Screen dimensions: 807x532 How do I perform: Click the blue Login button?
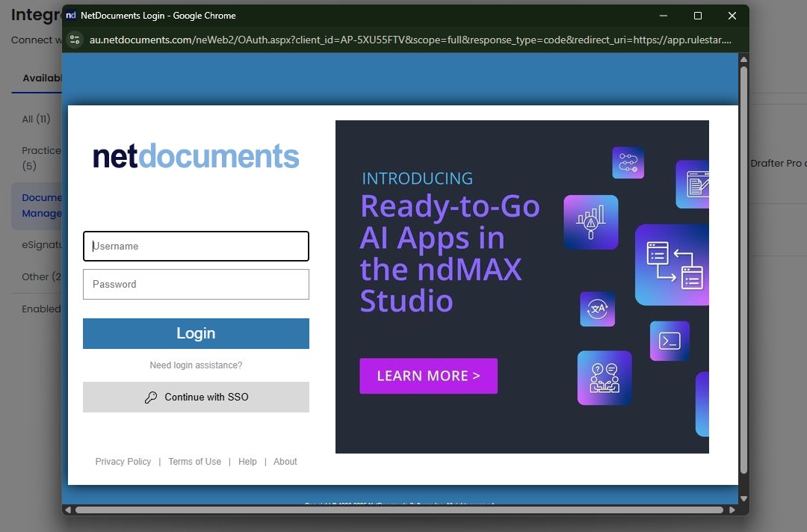(196, 333)
